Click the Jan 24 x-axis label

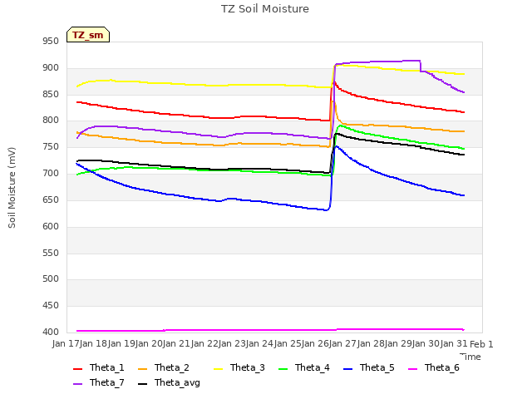click(259, 344)
